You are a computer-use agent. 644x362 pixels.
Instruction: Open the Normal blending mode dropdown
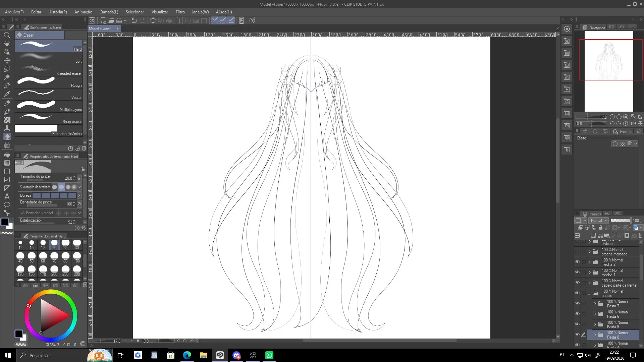point(599,221)
